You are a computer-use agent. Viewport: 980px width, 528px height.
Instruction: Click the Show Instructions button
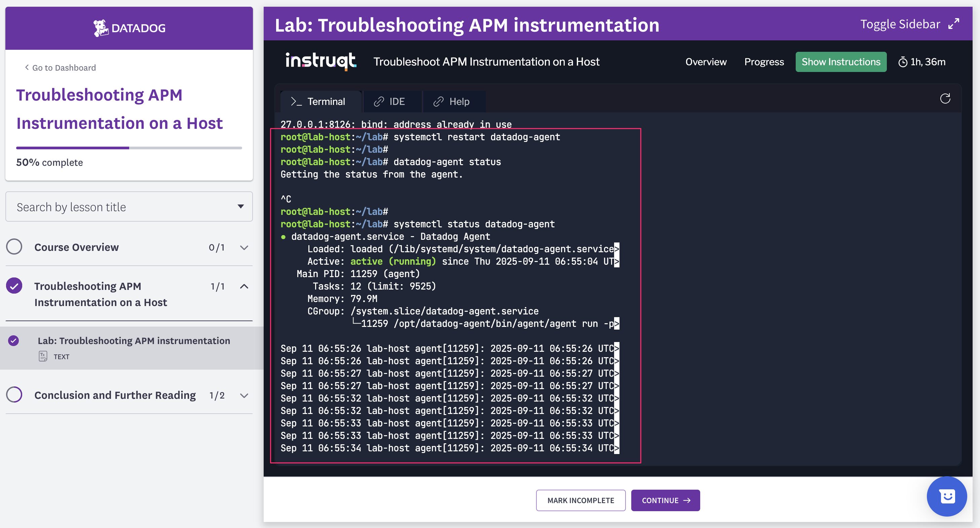pos(841,62)
